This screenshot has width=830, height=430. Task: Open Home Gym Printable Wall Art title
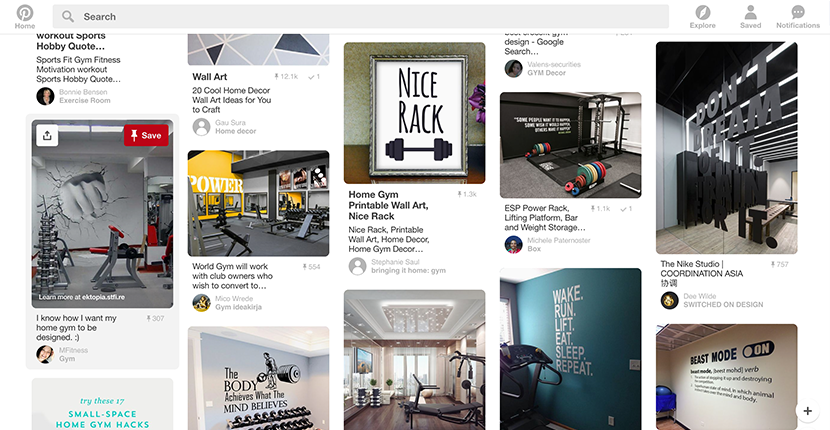389,205
